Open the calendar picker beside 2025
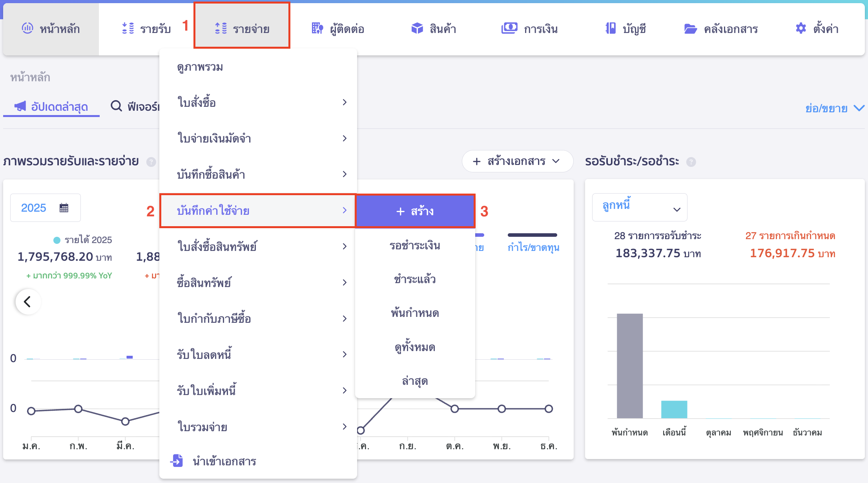 pyautogui.click(x=64, y=207)
